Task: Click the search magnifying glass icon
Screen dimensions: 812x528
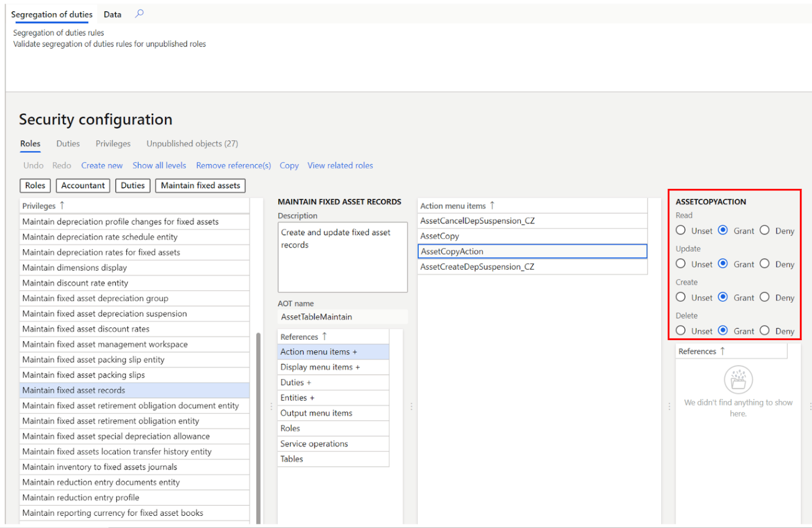Action: (139, 14)
